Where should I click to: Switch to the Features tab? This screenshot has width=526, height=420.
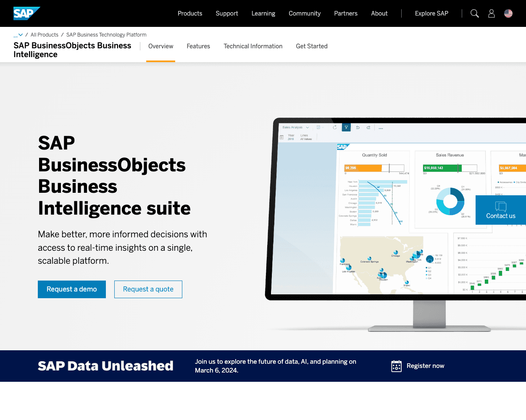[x=198, y=46]
